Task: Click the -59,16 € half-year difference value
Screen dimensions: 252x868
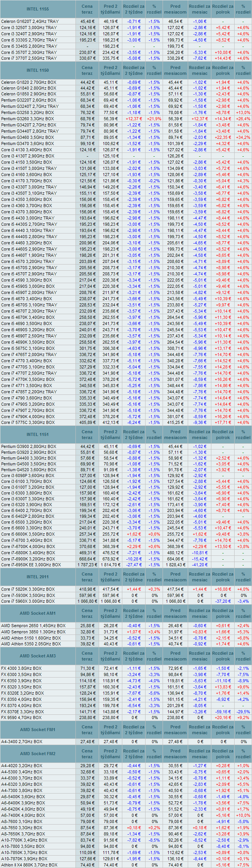Action: [223, 712]
